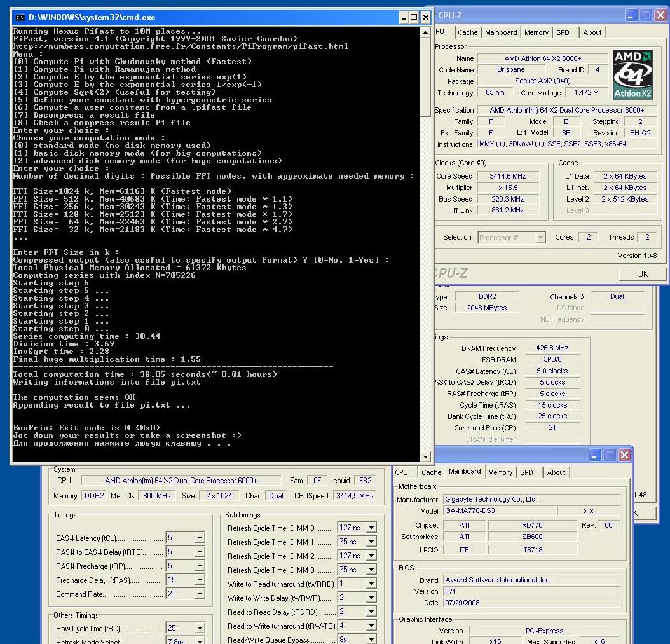Click the AMD Athlon 64 X2 logo
This screenshot has height=644, width=670.
[x=633, y=74]
